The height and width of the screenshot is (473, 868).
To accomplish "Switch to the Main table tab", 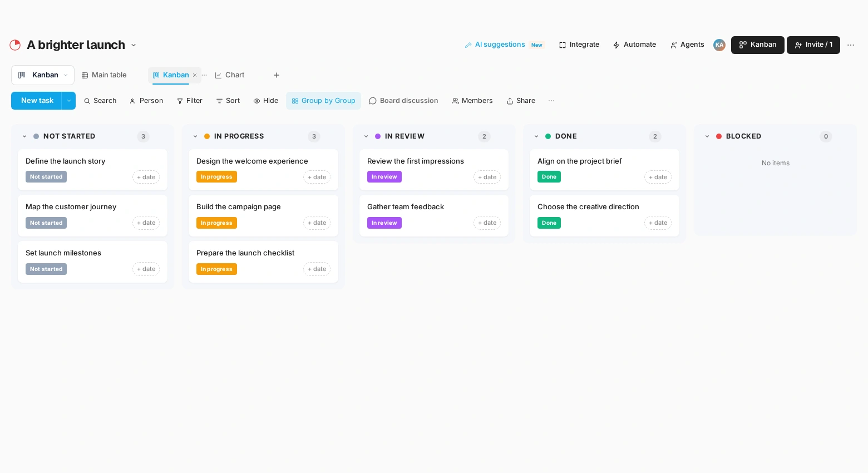I will pyautogui.click(x=104, y=75).
